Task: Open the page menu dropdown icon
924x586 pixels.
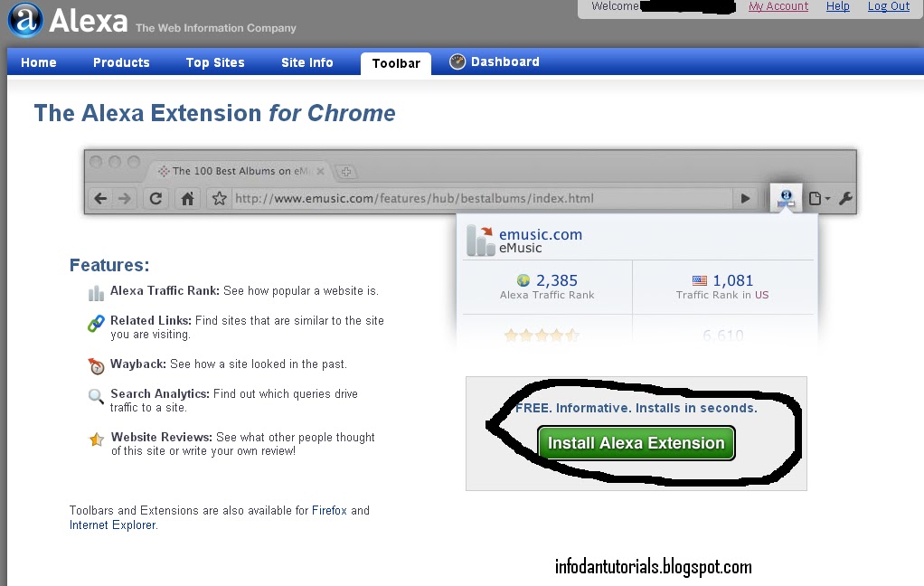Action: click(820, 199)
